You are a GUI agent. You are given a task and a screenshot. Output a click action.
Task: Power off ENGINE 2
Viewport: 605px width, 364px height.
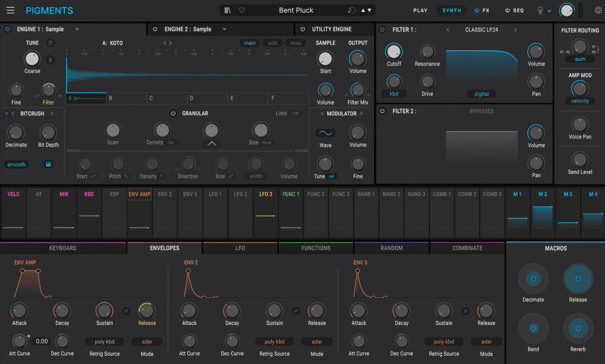click(155, 29)
